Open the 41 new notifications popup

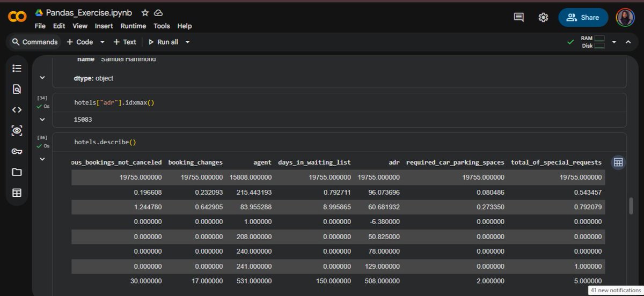click(616, 290)
